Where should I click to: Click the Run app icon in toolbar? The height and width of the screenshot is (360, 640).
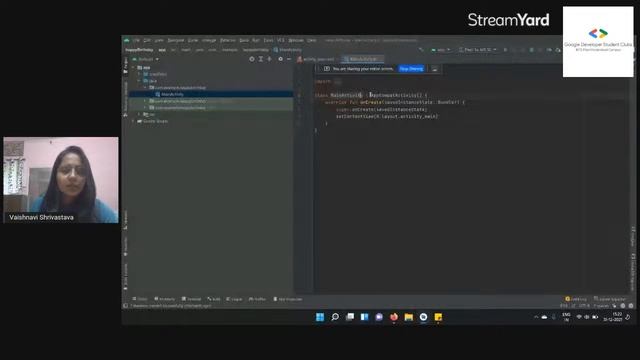505,50
